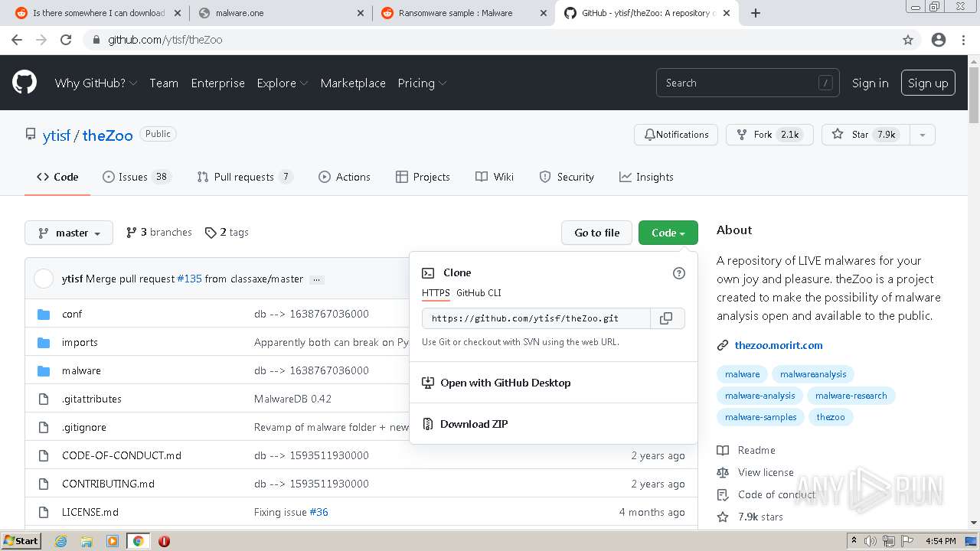The image size is (980, 551).
Task: Open the Insights tab
Action: 646,177
